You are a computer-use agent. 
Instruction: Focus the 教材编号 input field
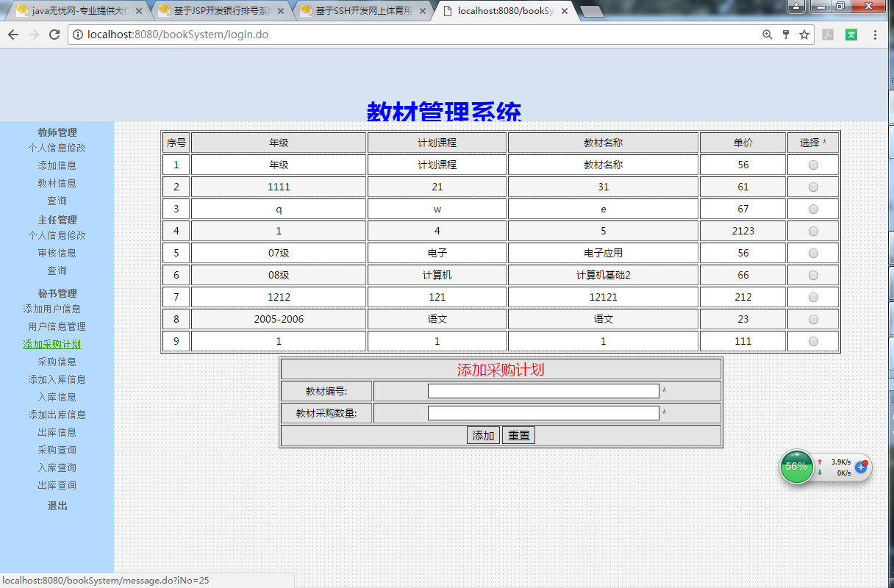543,391
